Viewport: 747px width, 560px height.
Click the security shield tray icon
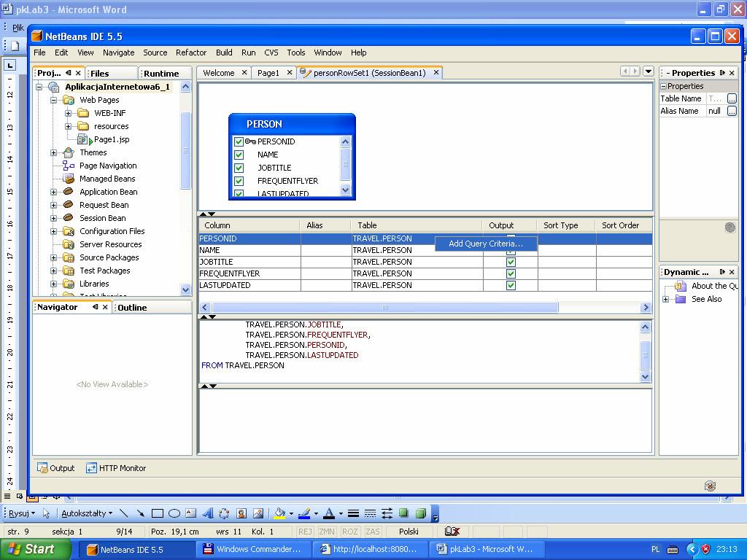pyautogui.click(x=706, y=550)
